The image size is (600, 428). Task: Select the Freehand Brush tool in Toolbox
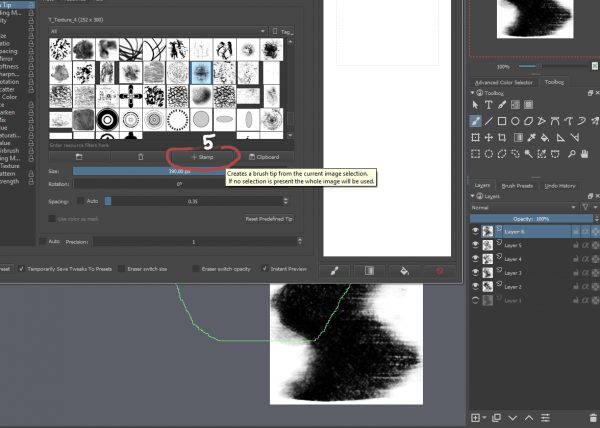477,121
